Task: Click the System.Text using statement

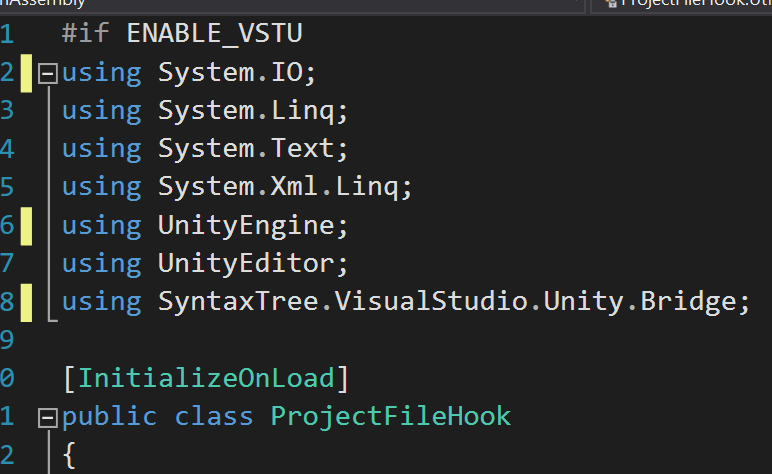Action: 205,149
